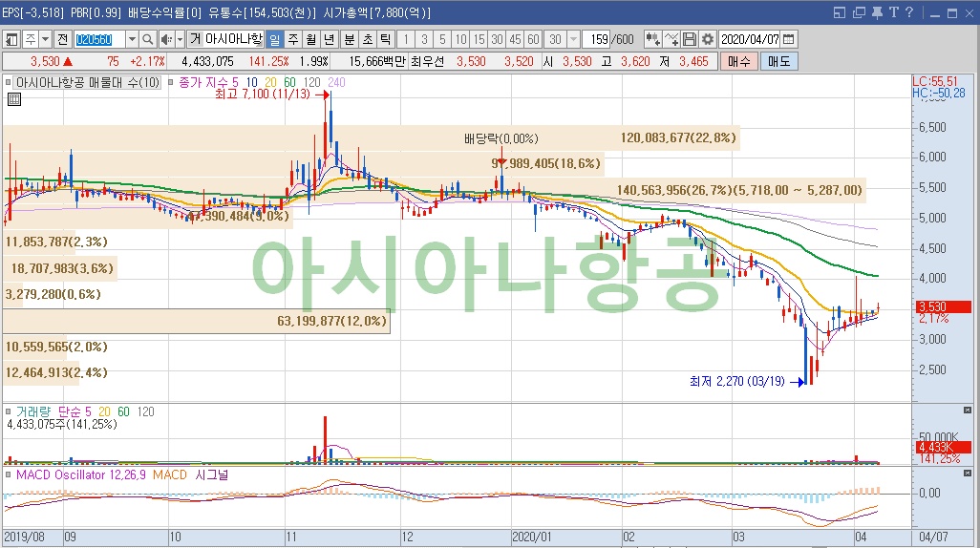Click the LC:55,51 label on price axis
Image resolution: width=980 pixels, height=548 pixels.
[934, 81]
